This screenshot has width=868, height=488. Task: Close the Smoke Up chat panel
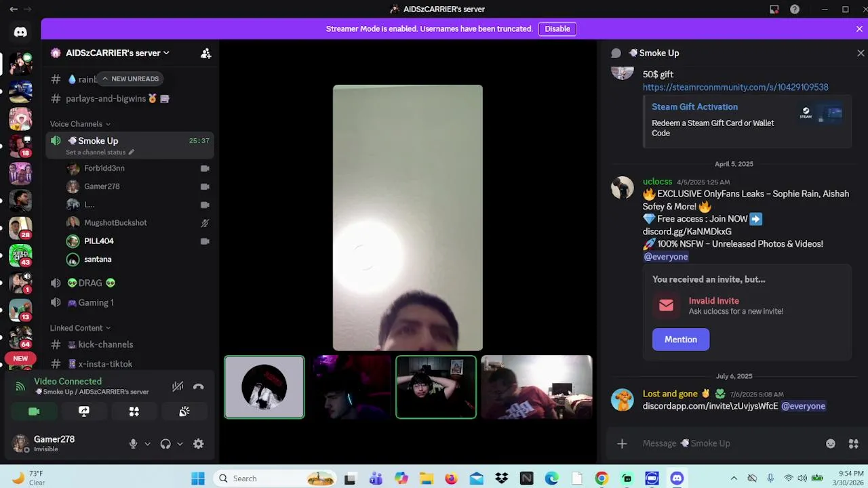coord(861,53)
